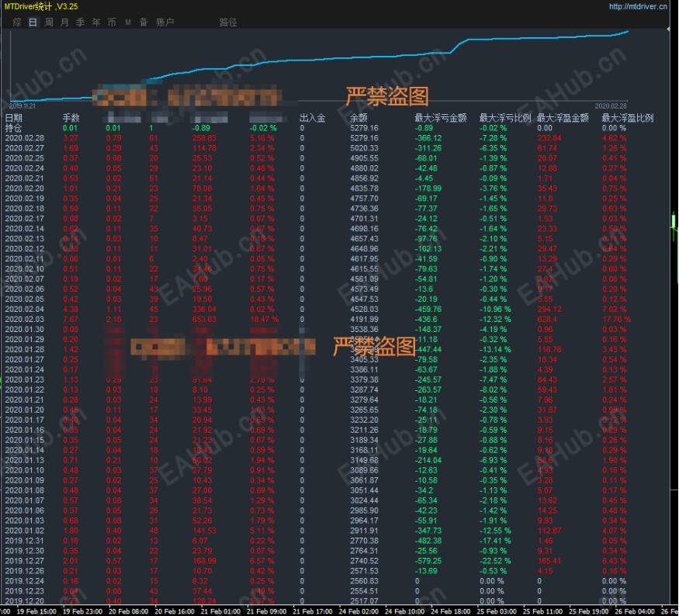Open the 周 weekly statistics tab
The width and height of the screenshot is (679, 616).
coord(49,22)
